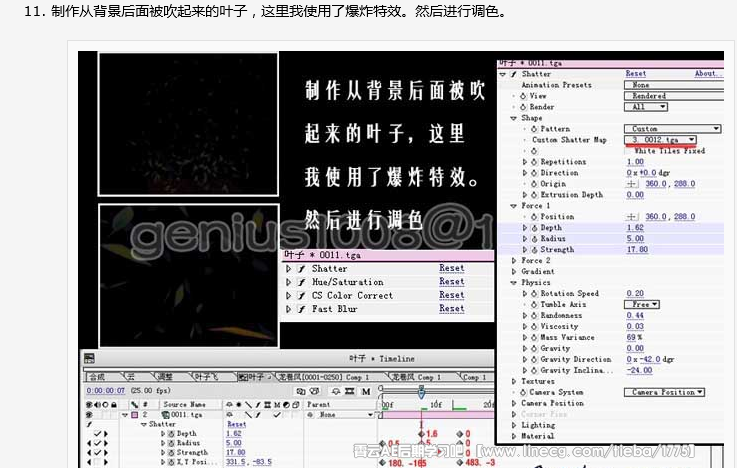Viewport: 737px width, 468px height.
Task: Toggle the stopwatch next to Gravity Direction
Action: pos(534,359)
